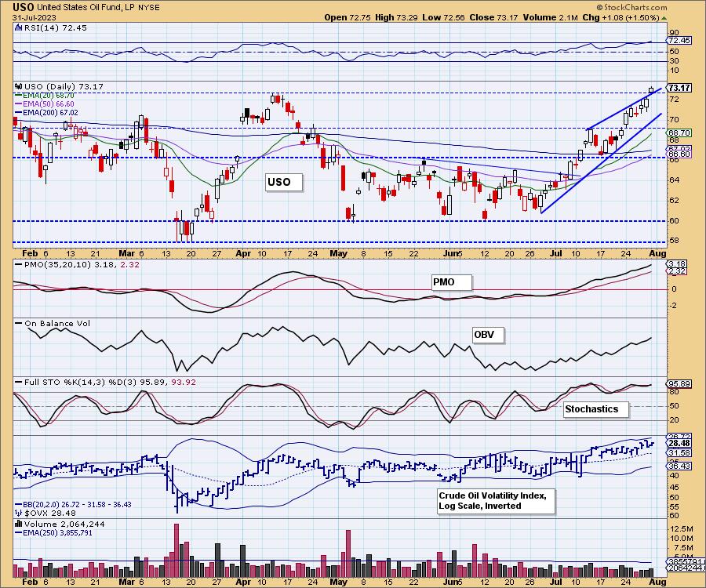Click the candlestick icon beside USO (Daily)
The image size is (706, 588).
pyautogui.click(x=19, y=86)
